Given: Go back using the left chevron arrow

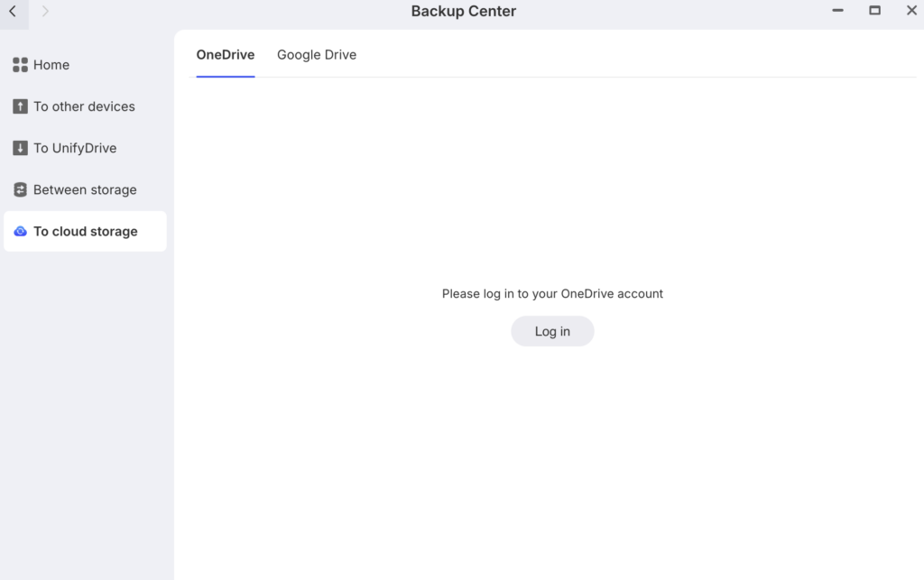Looking at the screenshot, I should tap(13, 11).
